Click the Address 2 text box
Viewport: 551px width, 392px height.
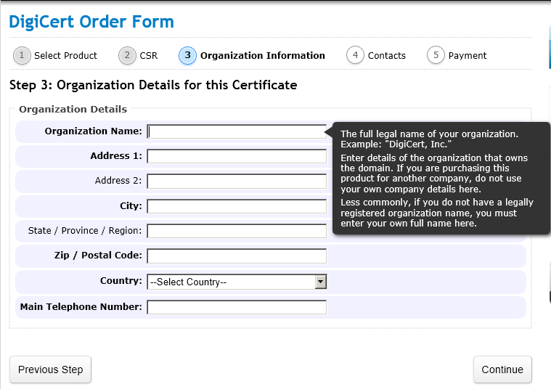[237, 181]
